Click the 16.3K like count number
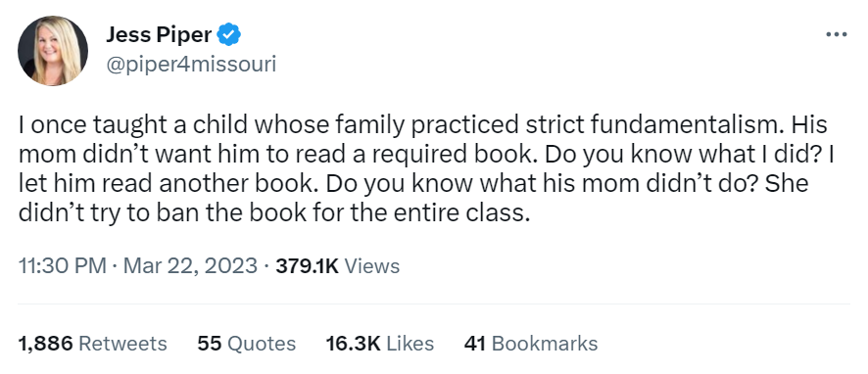Image resolution: width=868 pixels, height=374 pixels. click(x=354, y=344)
